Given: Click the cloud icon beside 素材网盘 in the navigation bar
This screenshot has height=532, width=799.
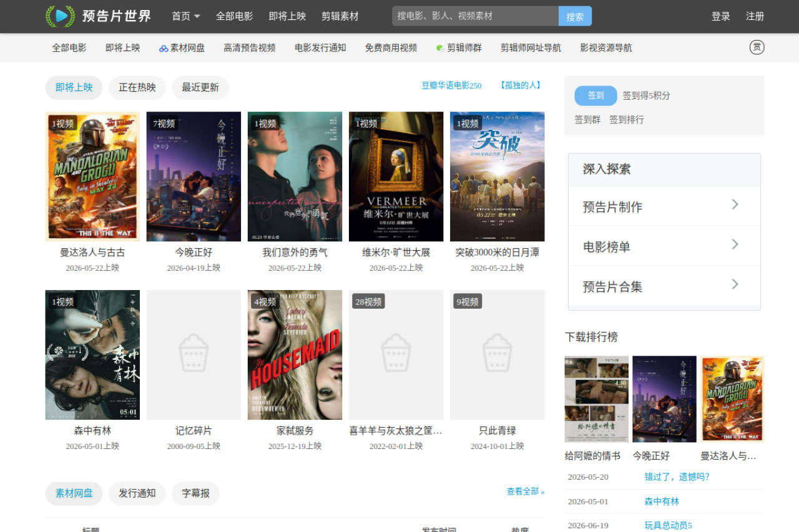Looking at the screenshot, I should (x=164, y=48).
